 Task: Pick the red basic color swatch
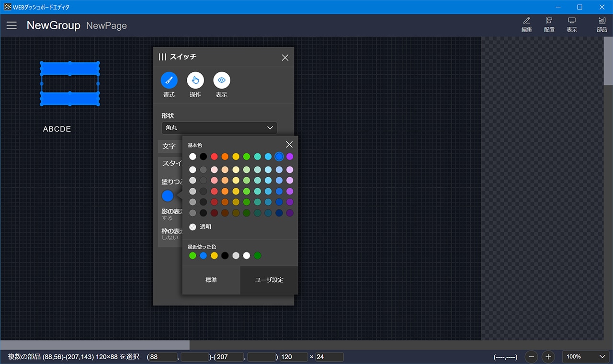coord(214,157)
